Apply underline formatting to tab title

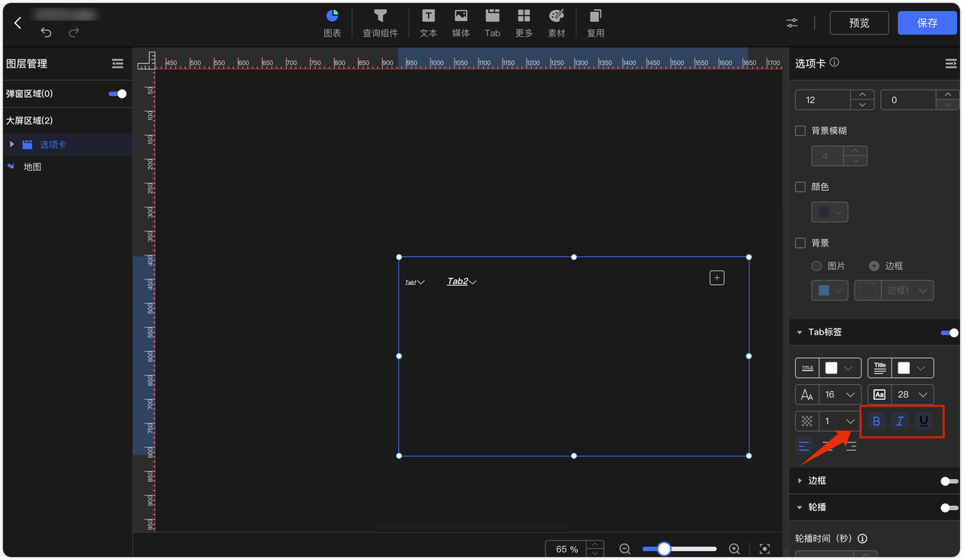(923, 421)
